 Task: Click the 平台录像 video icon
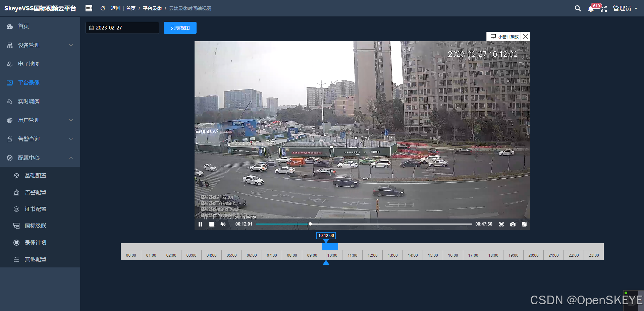point(10,82)
